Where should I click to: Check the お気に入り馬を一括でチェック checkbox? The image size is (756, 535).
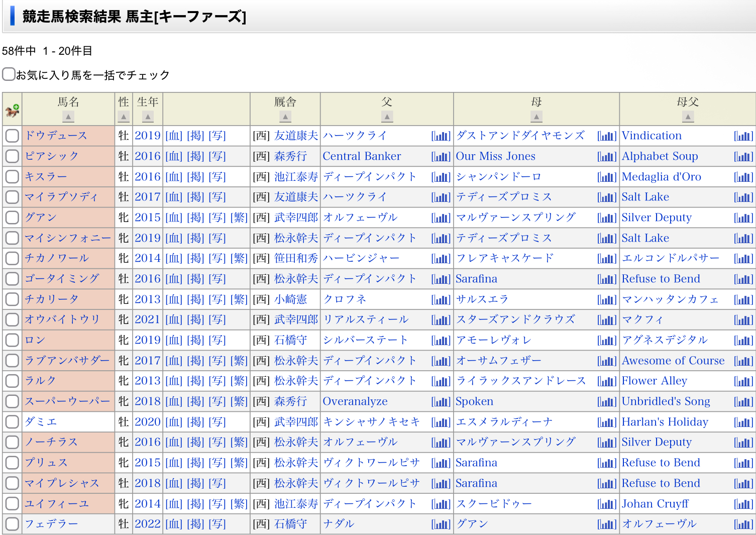[x=9, y=74]
